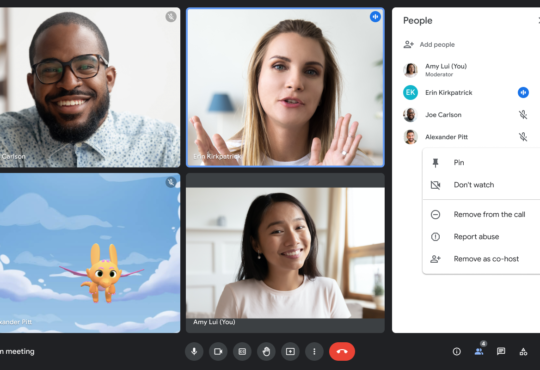The image size is (540, 370).
Task: Open the people panel icon
Action: [x=479, y=351]
